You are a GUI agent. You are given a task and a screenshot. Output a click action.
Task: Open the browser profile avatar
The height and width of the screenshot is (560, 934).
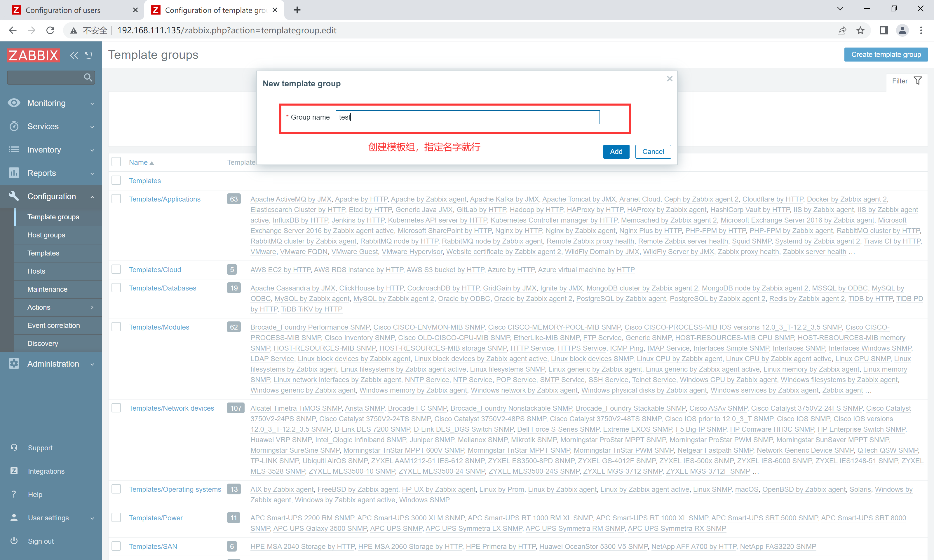902,30
